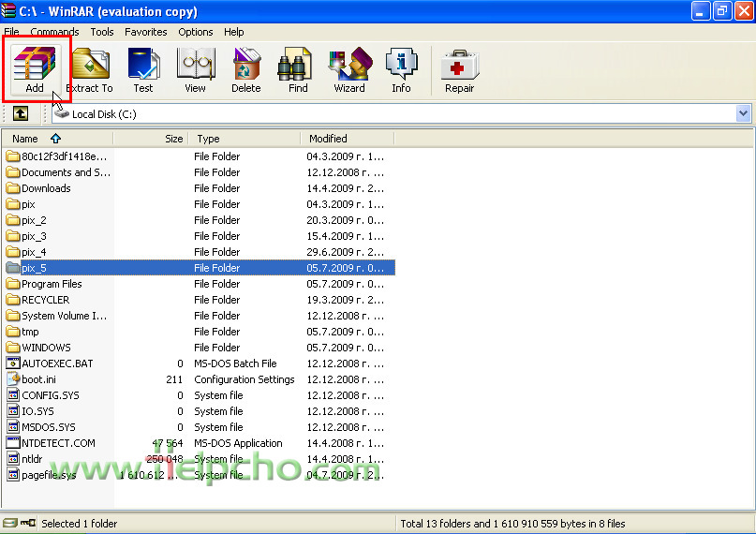Click the AUTOEXEC.BAT file icon
Screen dimensions: 756x534
[13, 363]
